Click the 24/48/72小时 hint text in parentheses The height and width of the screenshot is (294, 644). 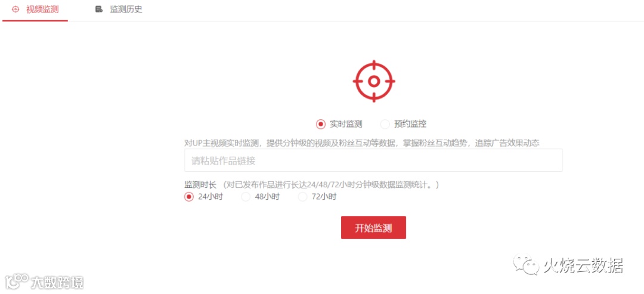pos(331,185)
